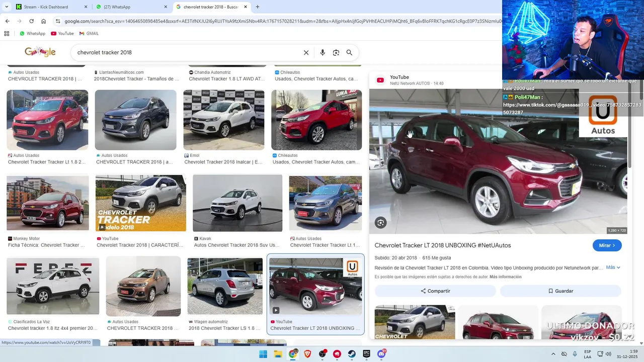Select Clasificados La Voz white Tracker thumbnail
Viewport: 644px width, 362px height.
[x=53, y=286]
